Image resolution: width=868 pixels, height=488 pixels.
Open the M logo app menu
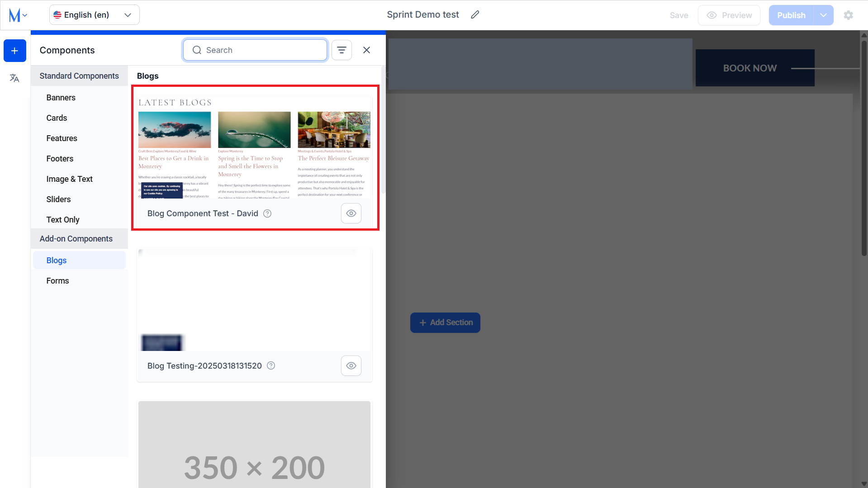click(18, 15)
